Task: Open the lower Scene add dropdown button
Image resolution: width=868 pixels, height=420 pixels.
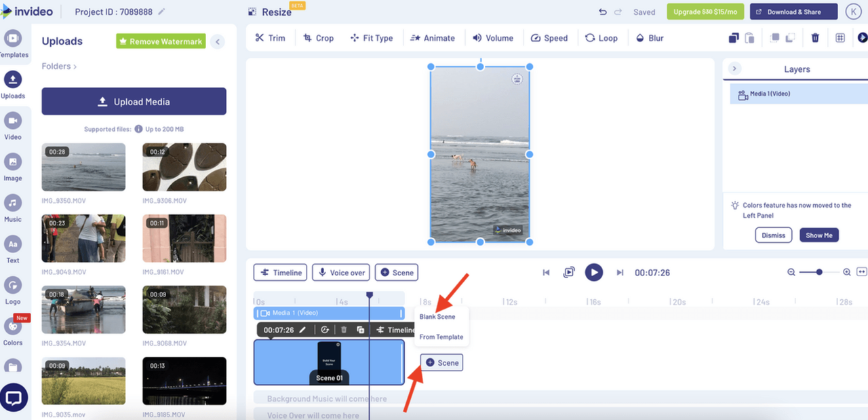Action: (x=441, y=363)
